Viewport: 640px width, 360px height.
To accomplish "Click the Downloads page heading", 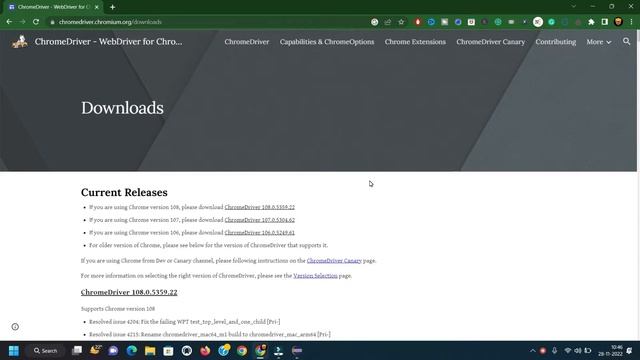I will (x=122, y=108).
